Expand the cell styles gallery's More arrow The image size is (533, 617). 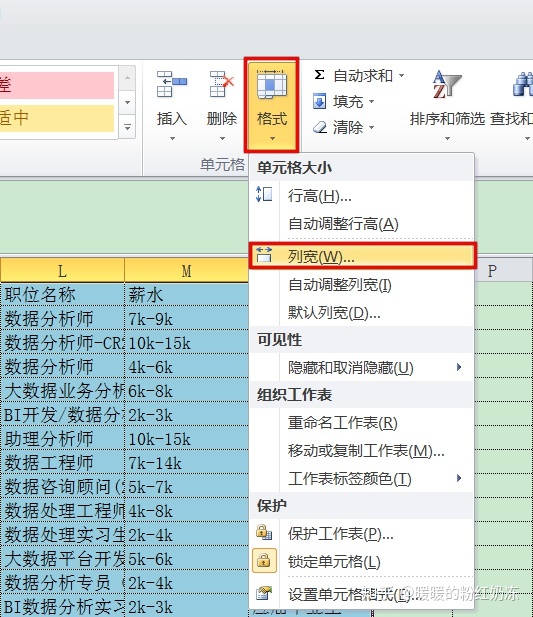tap(127, 127)
